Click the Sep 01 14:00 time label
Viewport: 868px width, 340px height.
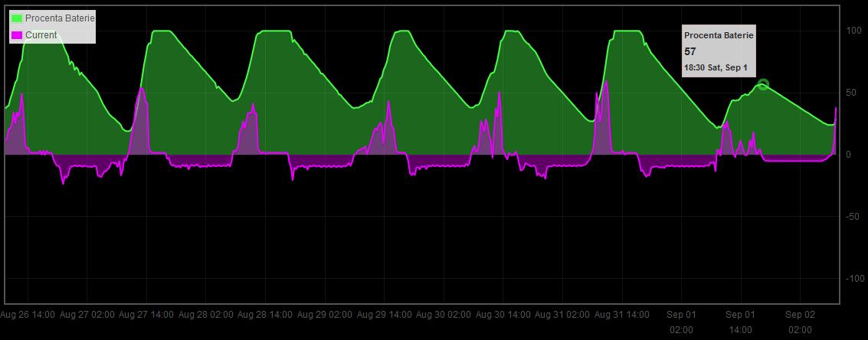(740, 322)
